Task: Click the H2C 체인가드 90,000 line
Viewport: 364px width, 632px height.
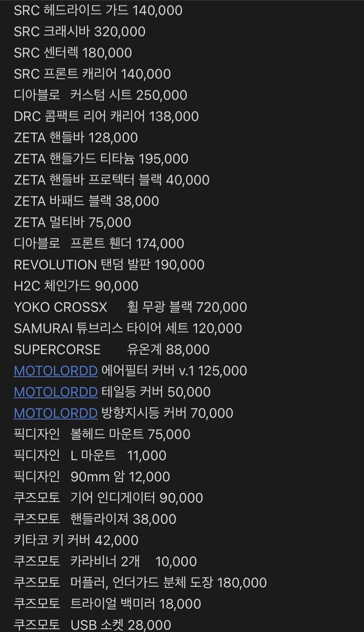Action: (76, 286)
